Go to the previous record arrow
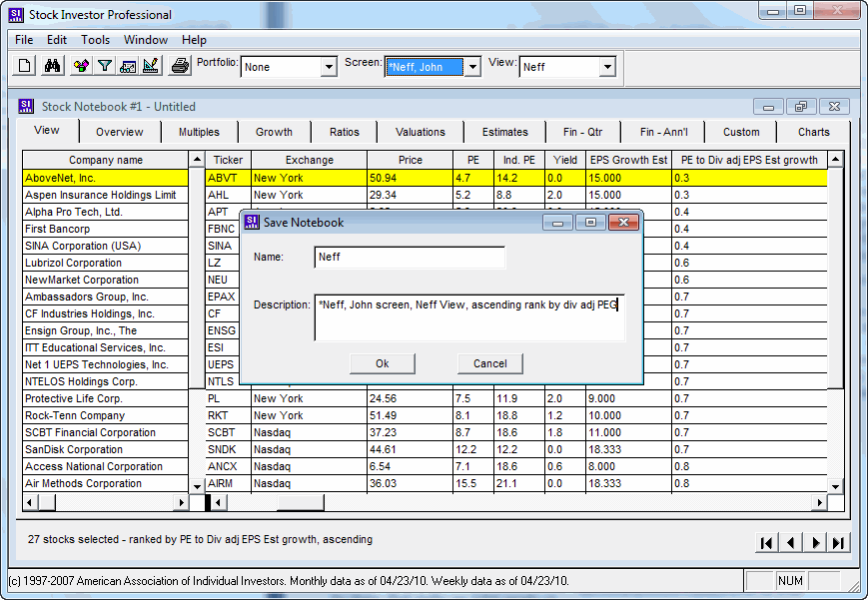The width and height of the screenshot is (868, 600). [790, 543]
